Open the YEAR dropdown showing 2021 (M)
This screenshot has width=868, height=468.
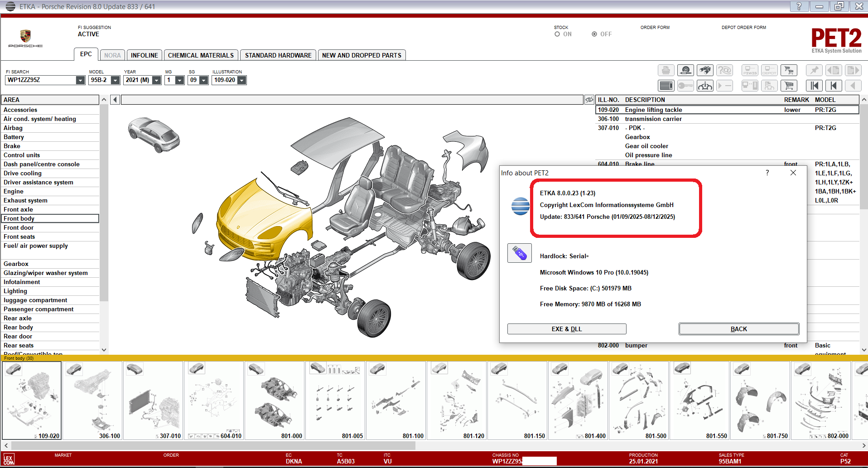coord(157,80)
